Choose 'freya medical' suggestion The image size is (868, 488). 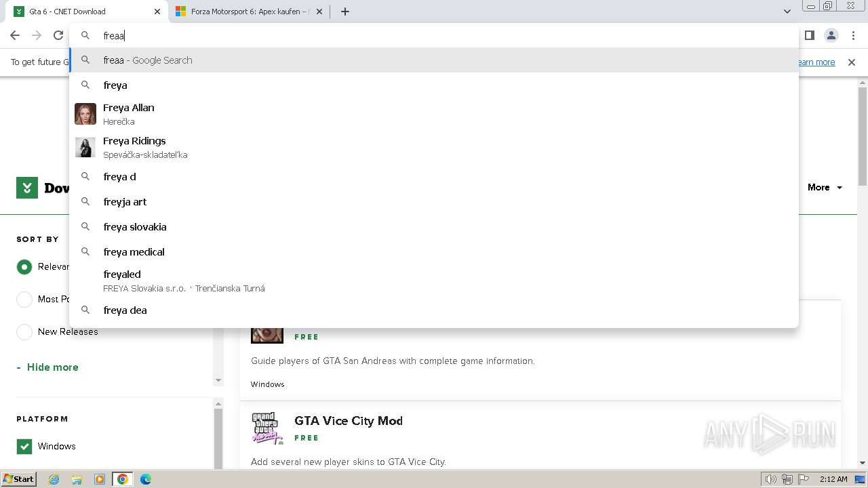click(x=434, y=251)
